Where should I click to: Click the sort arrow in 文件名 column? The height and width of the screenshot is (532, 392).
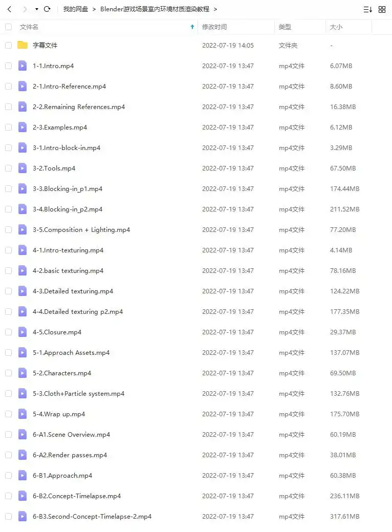coord(192,27)
